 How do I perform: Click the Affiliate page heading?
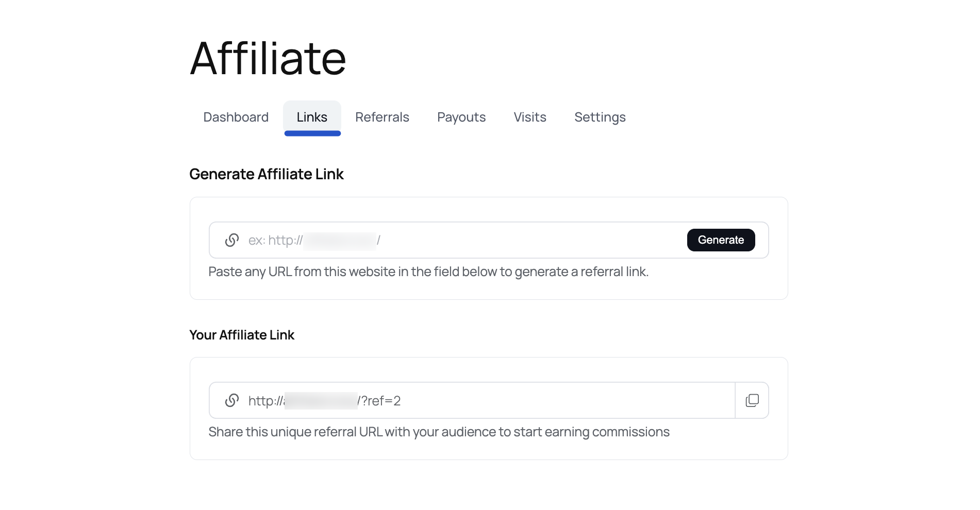tap(268, 58)
